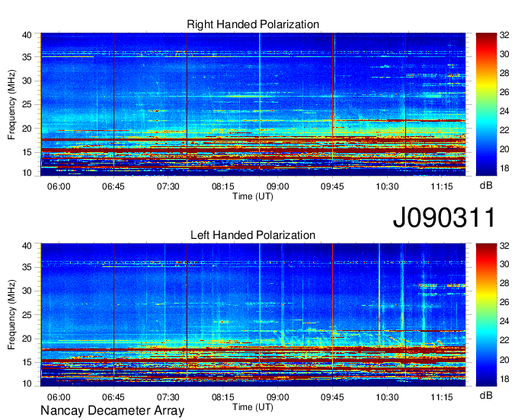Image resolution: width=518 pixels, height=420 pixels.
Task: Click the 06:45 tick of Right Handed plot
Action: [x=114, y=186]
